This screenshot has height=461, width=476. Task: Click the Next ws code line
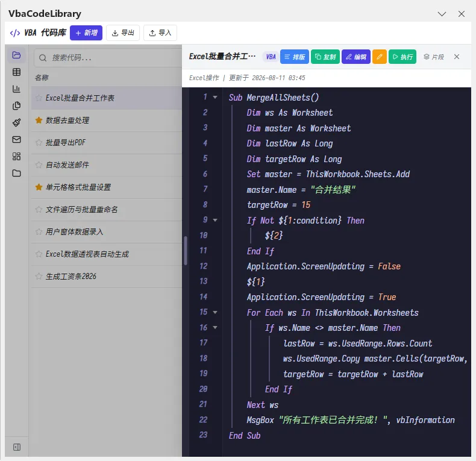tap(262, 405)
